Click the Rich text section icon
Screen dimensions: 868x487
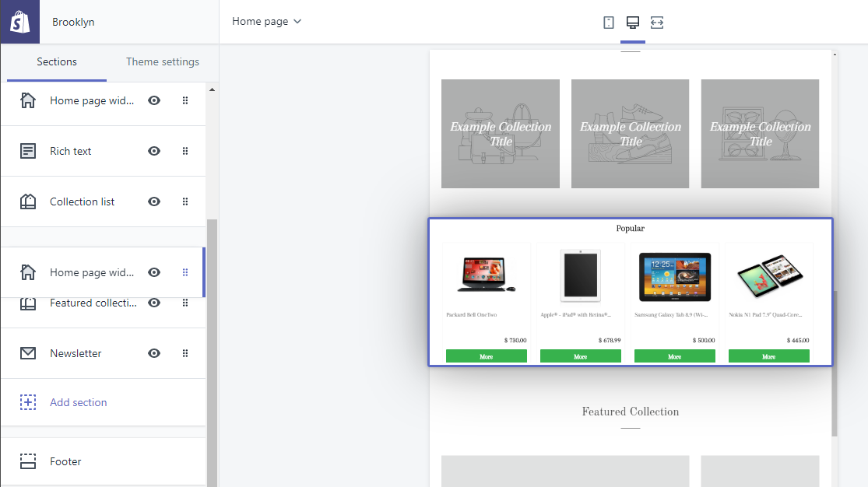(x=28, y=151)
